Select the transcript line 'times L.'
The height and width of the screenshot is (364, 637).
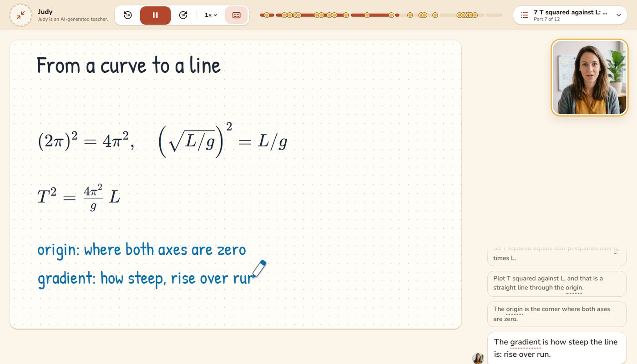tap(505, 258)
